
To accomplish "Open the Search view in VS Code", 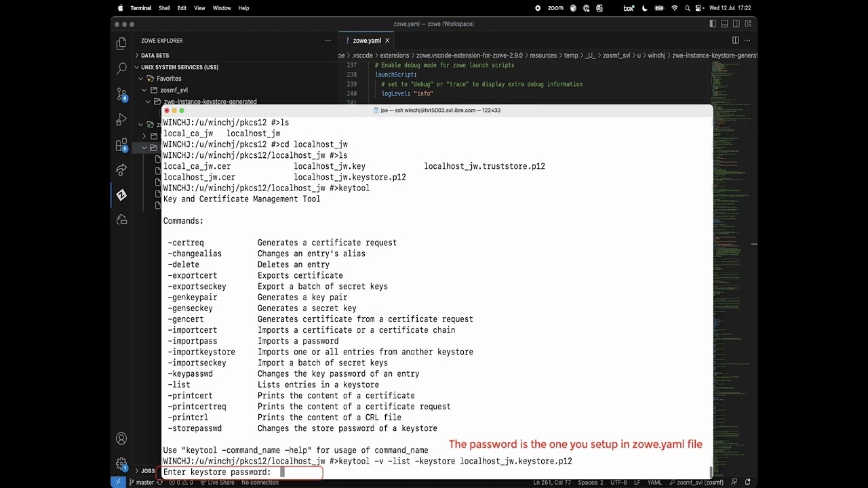I will (x=121, y=68).
